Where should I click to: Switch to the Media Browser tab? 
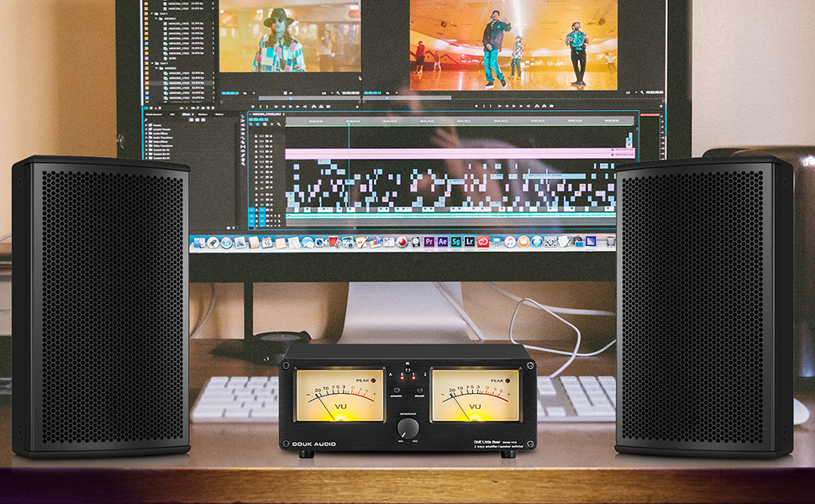(154, 114)
